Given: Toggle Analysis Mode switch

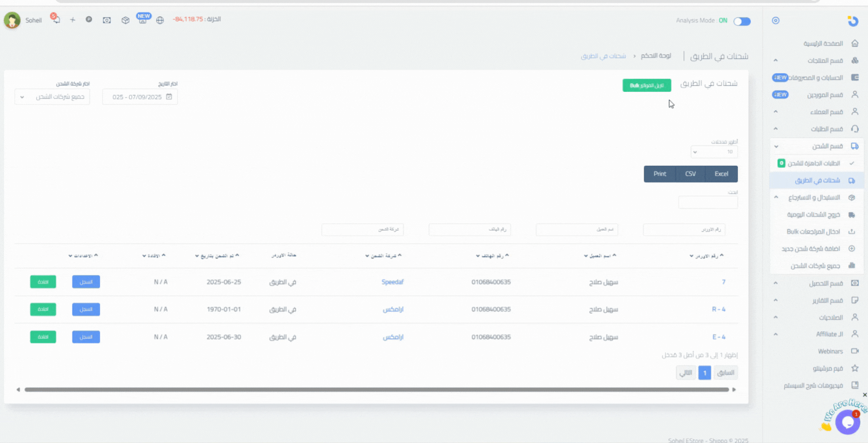Looking at the screenshot, I should coord(742,21).
